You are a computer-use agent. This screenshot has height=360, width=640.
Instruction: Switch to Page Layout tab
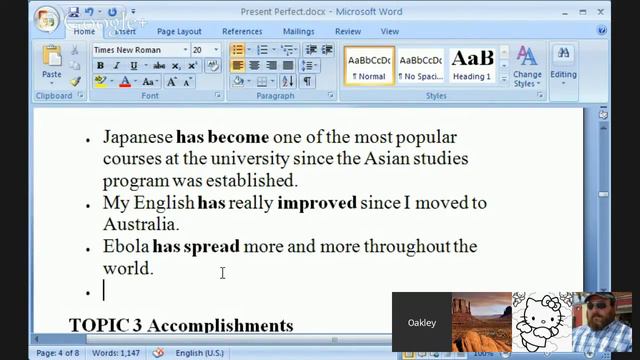pyautogui.click(x=179, y=31)
